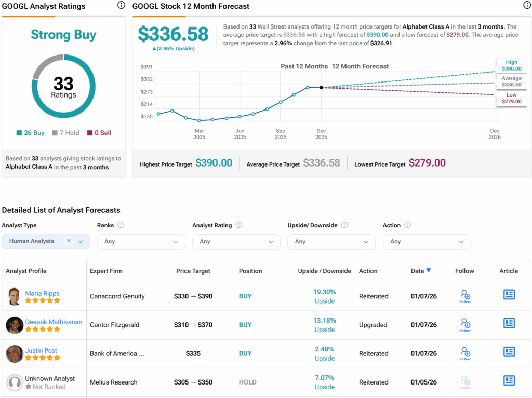The height and width of the screenshot is (398, 532).
Task: Follow analyst Justin Post
Action: point(465,353)
